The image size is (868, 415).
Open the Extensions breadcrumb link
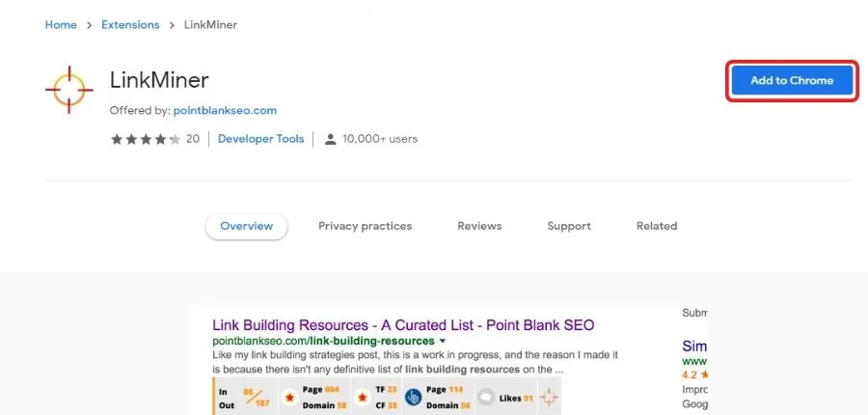tap(130, 25)
